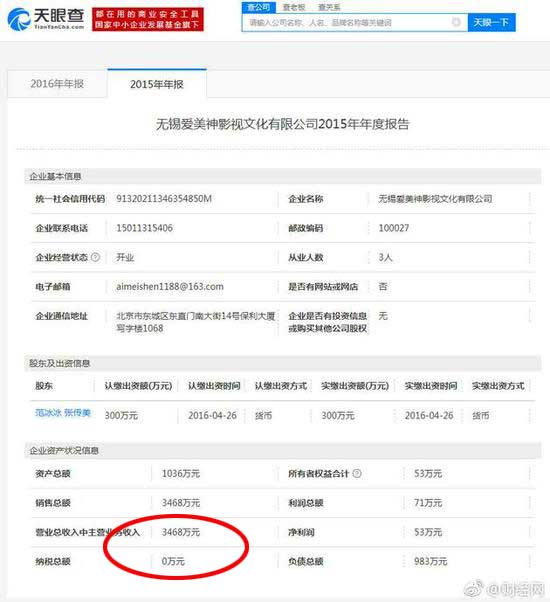Select the 查公司 search tab
550x602 pixels.
point(259,7)
